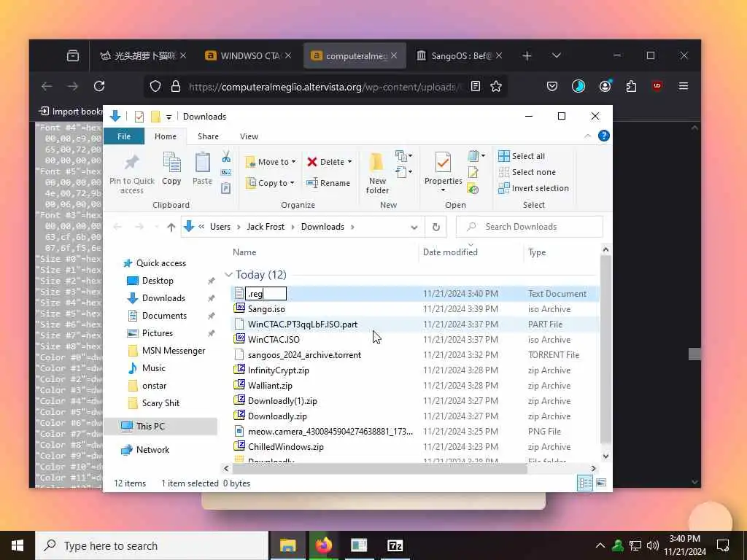
Task: Open Firefox hamburger application menu
Action: click(x=683, y=86)
